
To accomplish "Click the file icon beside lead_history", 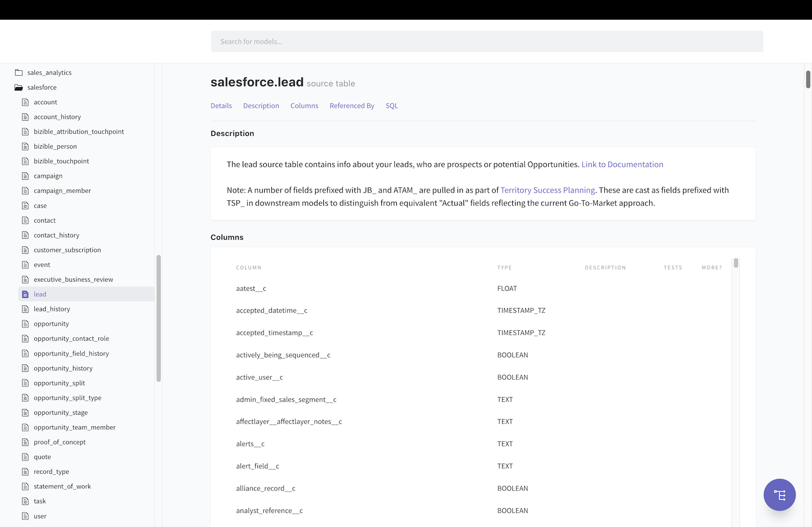I will point(25,309).
